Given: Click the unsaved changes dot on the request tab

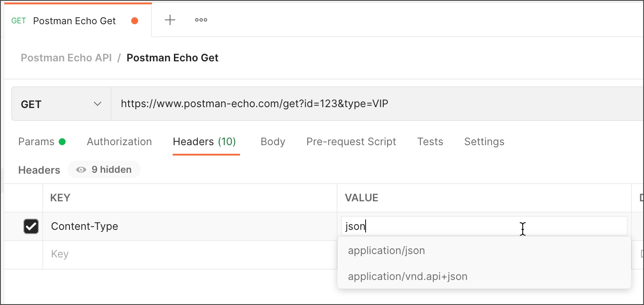Looking at the screenshot, I should tap(134, 20).
